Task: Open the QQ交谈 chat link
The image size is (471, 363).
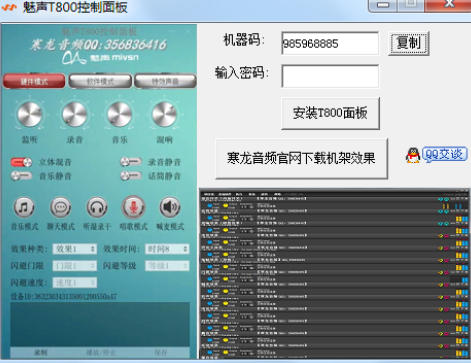Action: pyautogui.click(x=445, y=154)
